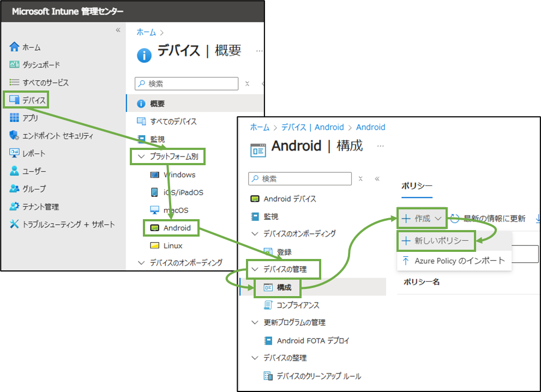Click ホーム breadcrumb in device overview
This screenshot has width=541, height=392.
pyautogui.click(x=146, y=32)
